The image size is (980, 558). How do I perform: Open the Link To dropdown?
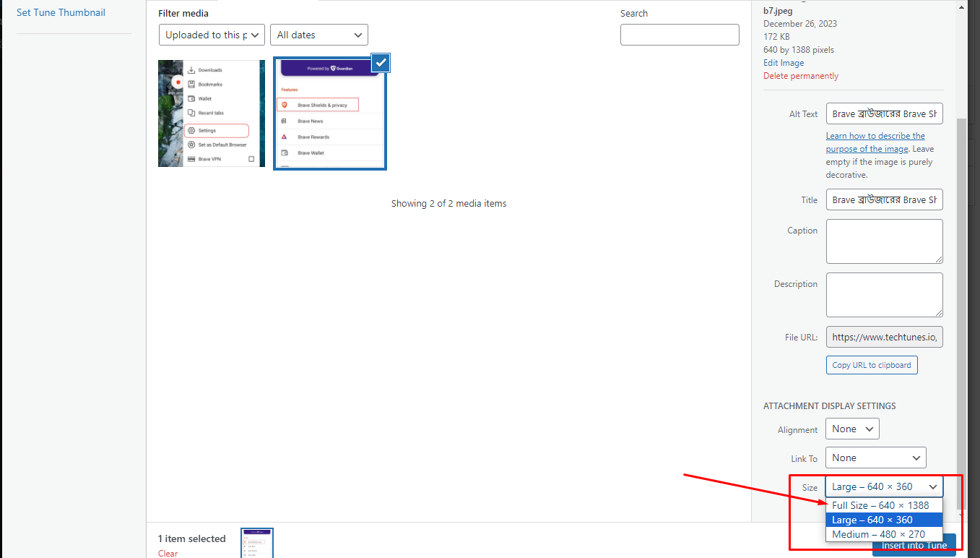875,458
